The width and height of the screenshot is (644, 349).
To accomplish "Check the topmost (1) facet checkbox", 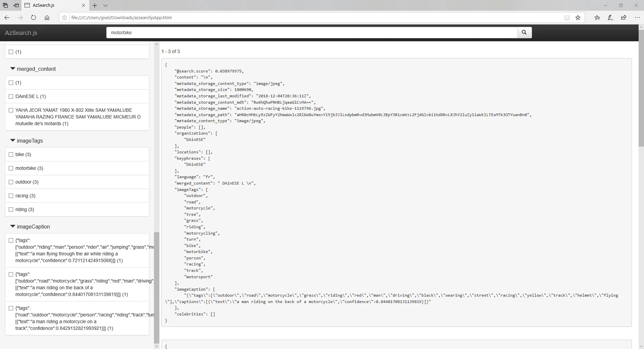I will (11, 52).
